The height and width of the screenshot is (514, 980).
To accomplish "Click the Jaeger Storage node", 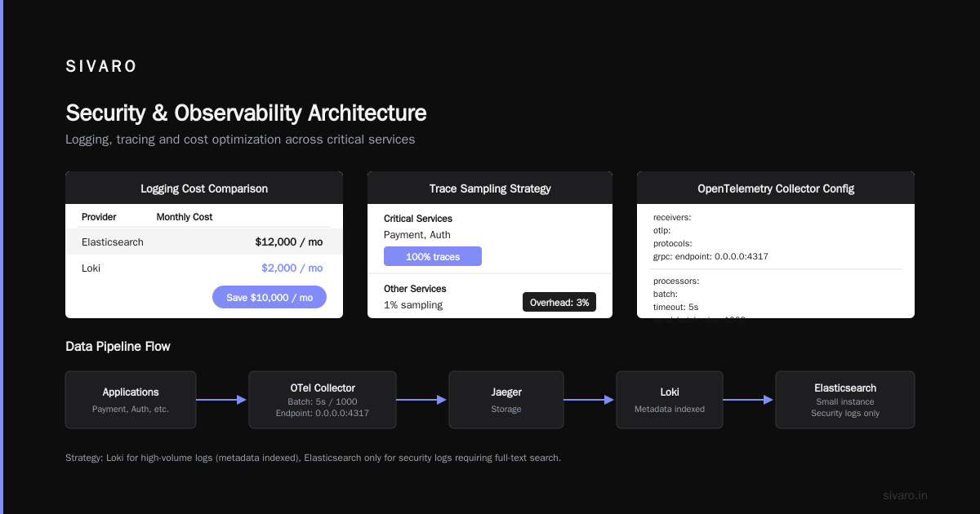I will pyautogui.click(x=506, y=400).
